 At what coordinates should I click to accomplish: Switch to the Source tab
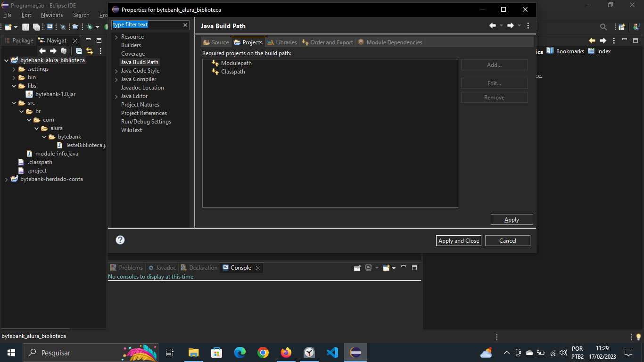point(216,42)
